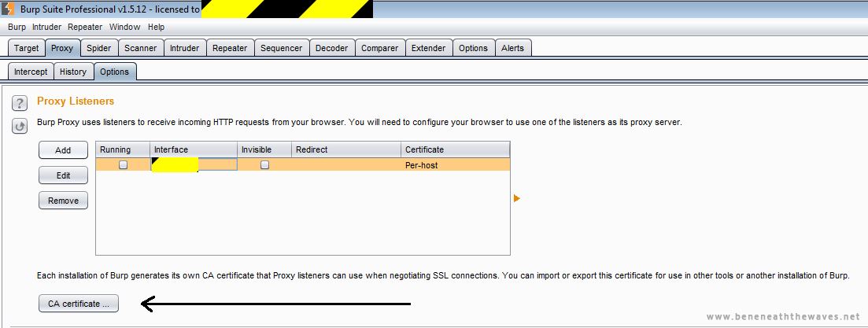Image resolution: width=868 pixels, height=328 pixels.
Task: Switch to the Target tab
Action: (27, 48)
